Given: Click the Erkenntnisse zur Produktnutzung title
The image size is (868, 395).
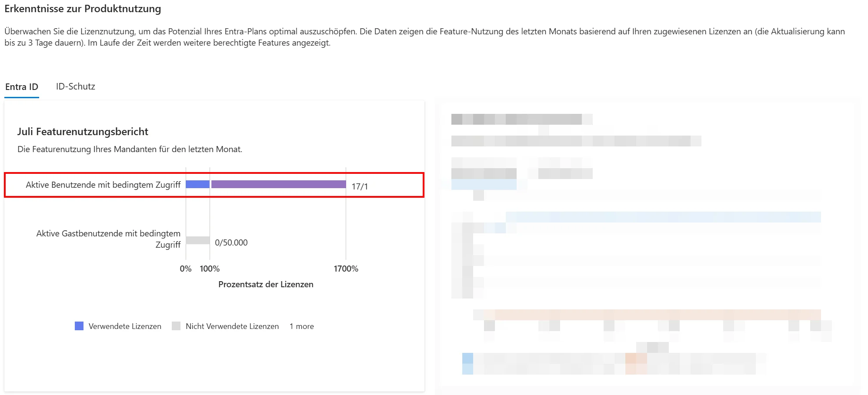Looking at the screenshot, I should click(x=83, y=9).
